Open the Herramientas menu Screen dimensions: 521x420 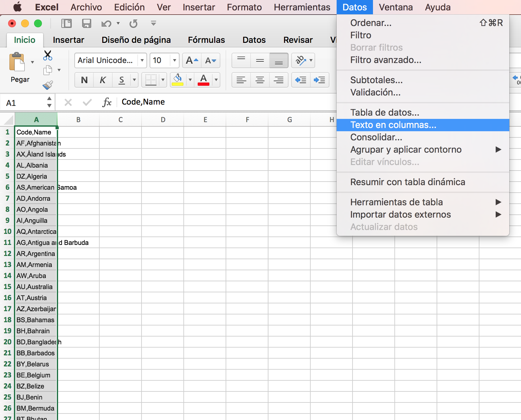(x=302, y=7)
